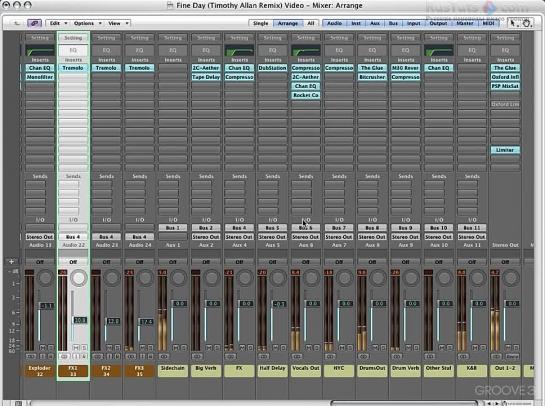This screenshot has height=406, width=545.
Task: Enable input monitoring (I) on FX1 strip
Action: click(76, 356)
